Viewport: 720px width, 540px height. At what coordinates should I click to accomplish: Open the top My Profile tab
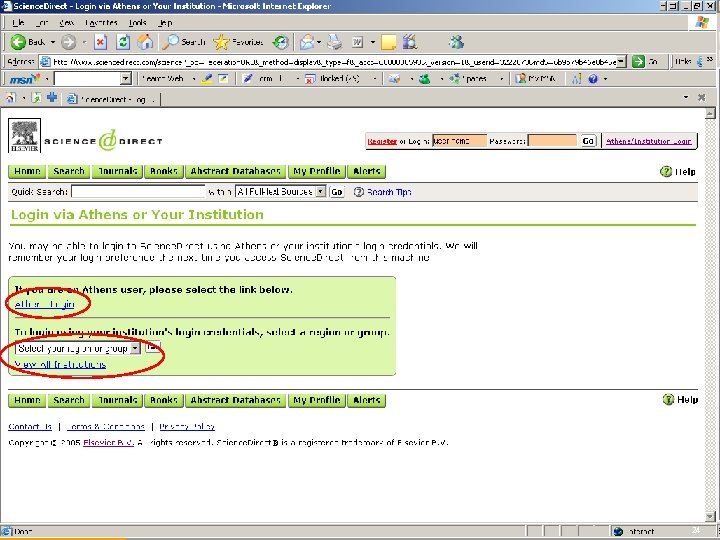pos(317,171)
